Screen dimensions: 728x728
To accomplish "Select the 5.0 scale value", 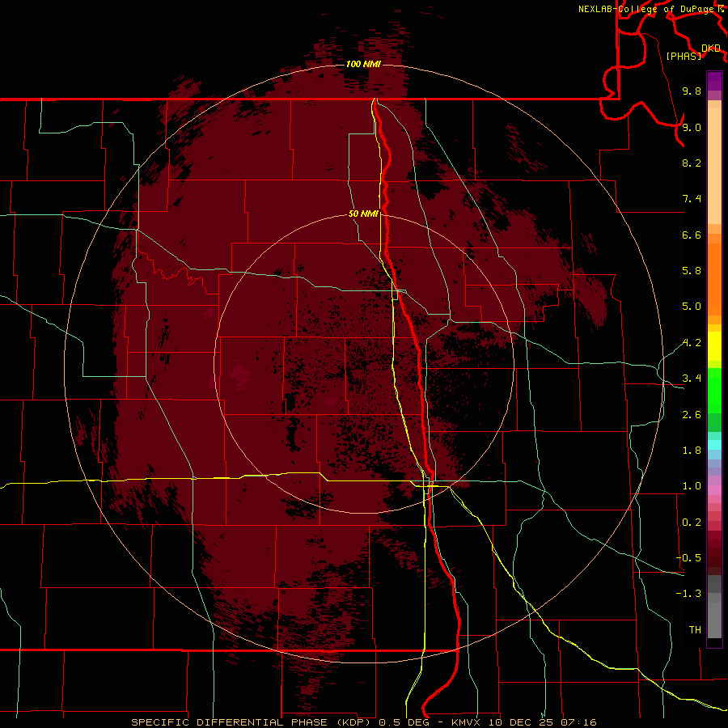I will pyautogui.click(x=692, y=307).
